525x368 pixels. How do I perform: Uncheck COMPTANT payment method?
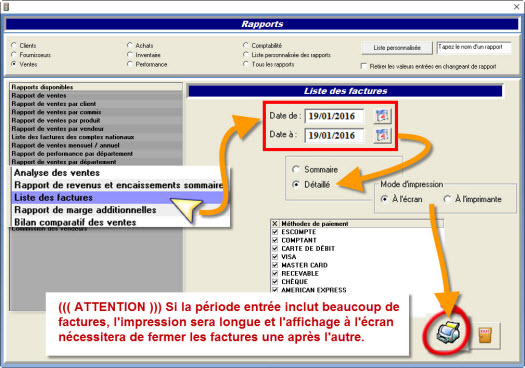click(275, 240)
